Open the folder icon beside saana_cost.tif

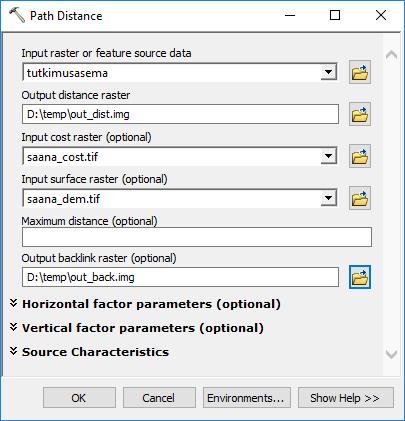point(360,156)
